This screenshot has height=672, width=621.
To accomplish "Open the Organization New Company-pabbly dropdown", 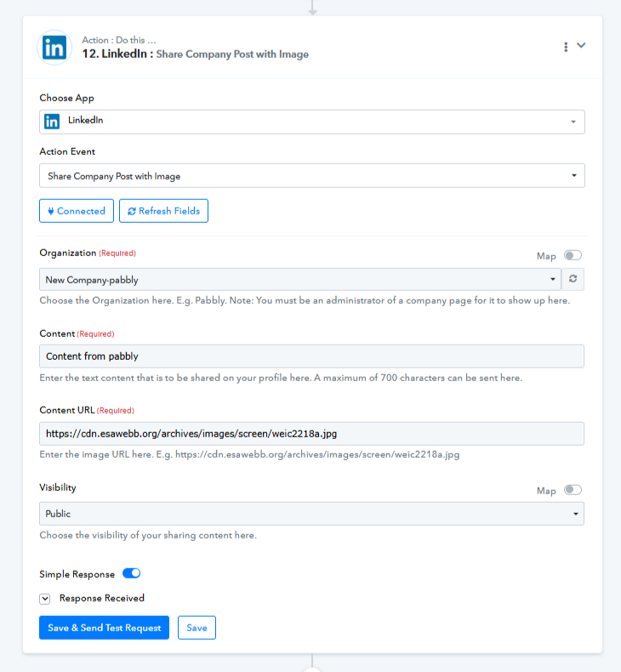I will pyautogui.click(x=300, y=279).
